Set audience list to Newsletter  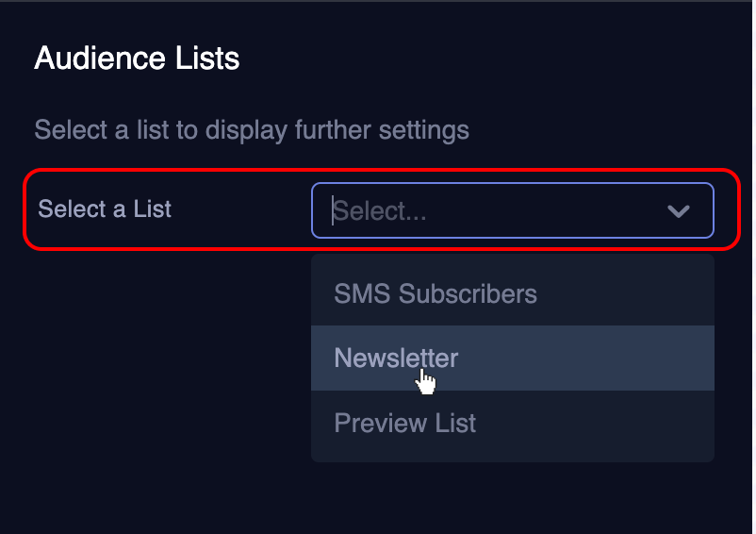pyautogui.click(x=513, y=358)
